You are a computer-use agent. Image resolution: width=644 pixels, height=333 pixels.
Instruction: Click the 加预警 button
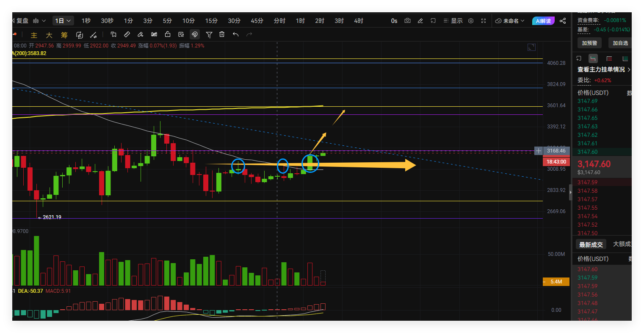(x=589, y=43)
